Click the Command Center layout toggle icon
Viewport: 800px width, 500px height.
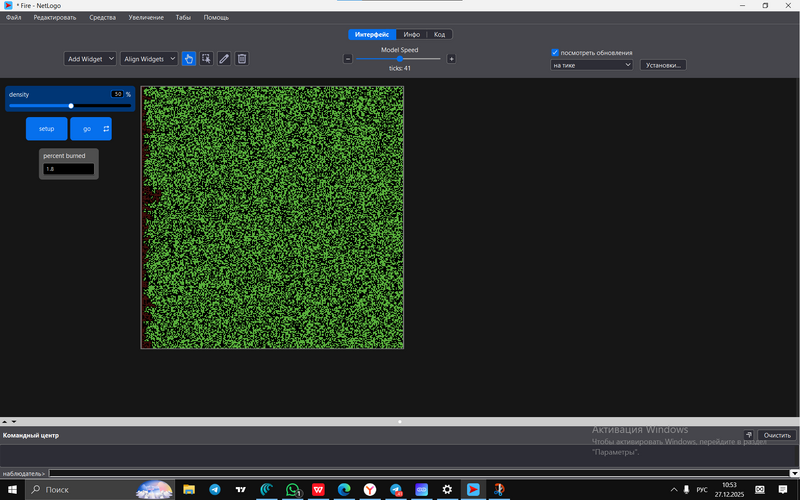tap(748, 435)
